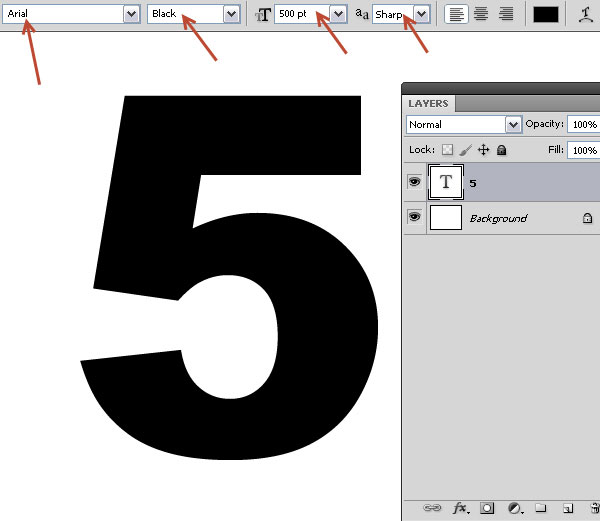The width and height of the screenshot is (600, 521).
Task: Click the right align text icon
Action: 506,15
